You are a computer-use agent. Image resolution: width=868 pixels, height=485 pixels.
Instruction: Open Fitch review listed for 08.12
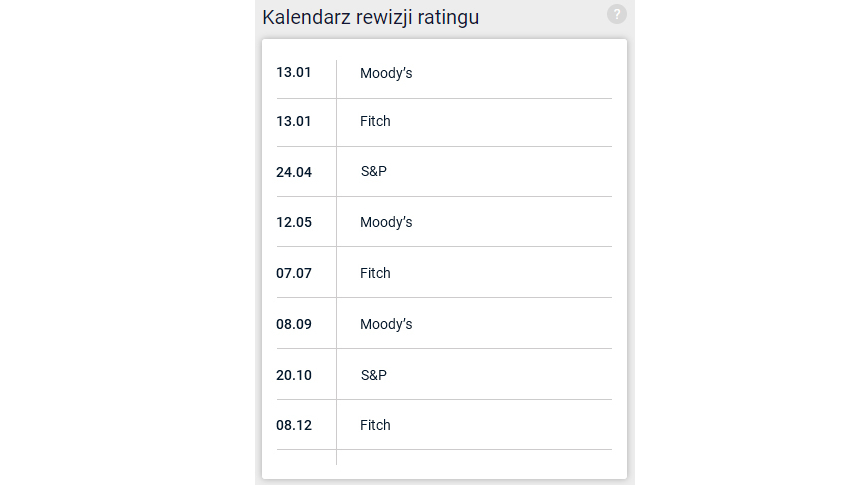(375, 425)
